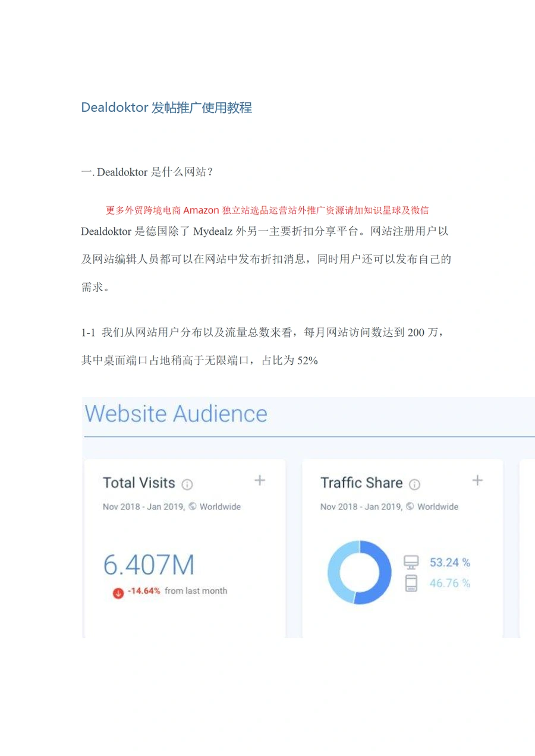535x756 pixels.
Task: Click the plus icon on Traffic Share card
Action: tap(477, 480)
